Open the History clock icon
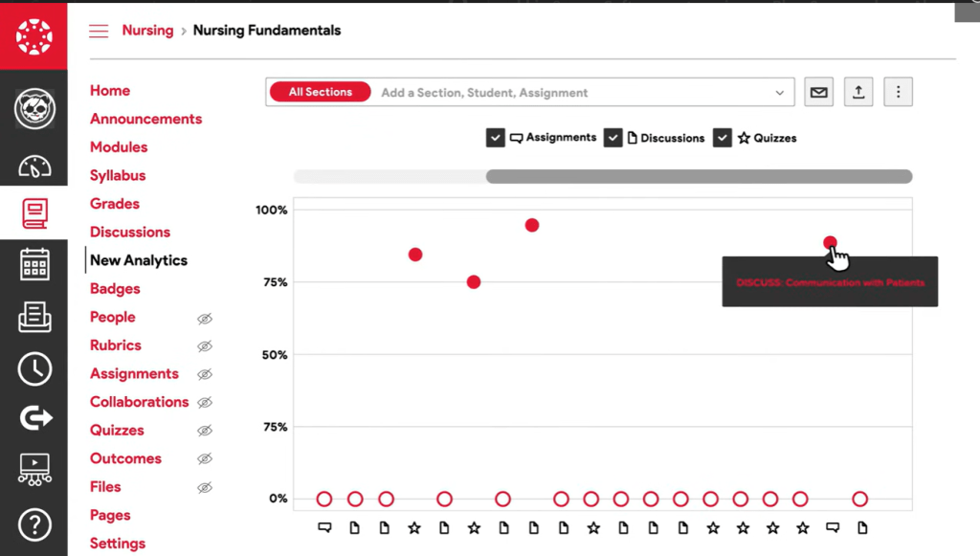 tap(34, 368)
